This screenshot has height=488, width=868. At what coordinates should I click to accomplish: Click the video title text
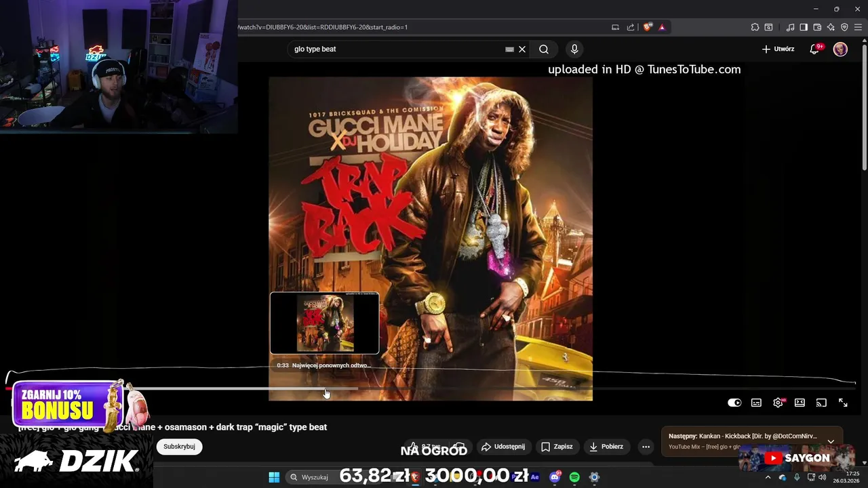(173, 427)
